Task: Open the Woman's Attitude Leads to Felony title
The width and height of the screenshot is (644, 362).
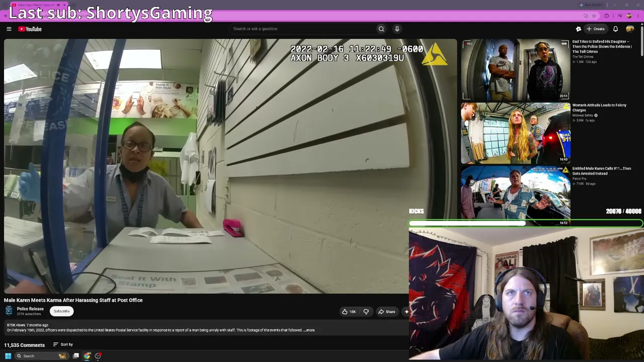Action: pyautogui.click(x=599, y=108)
